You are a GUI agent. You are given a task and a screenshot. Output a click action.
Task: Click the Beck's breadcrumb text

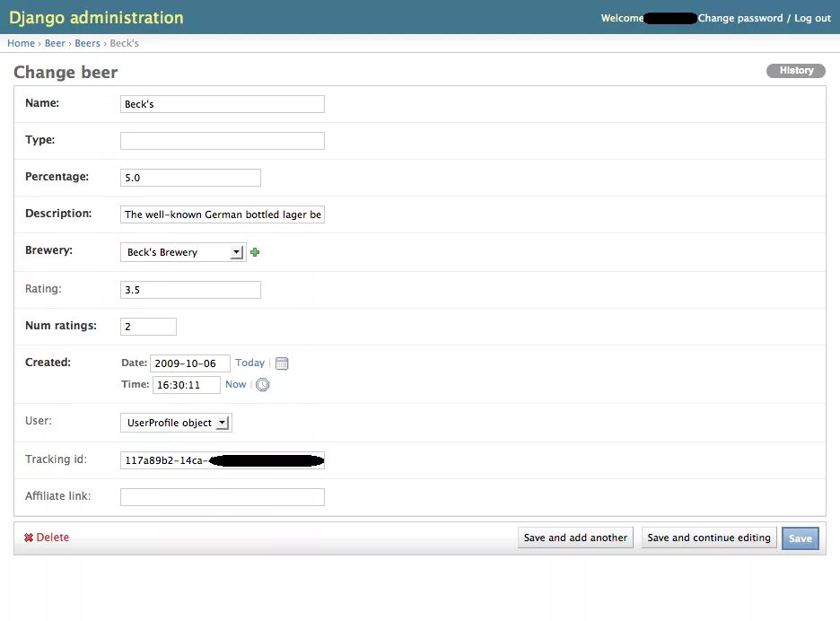pyautogui.click(x=124, y=43)
